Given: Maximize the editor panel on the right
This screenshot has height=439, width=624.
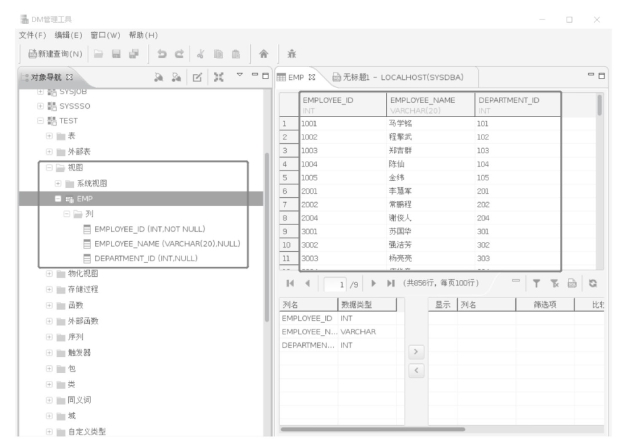Looking at the screenshot, I should (x=602, y=76).
